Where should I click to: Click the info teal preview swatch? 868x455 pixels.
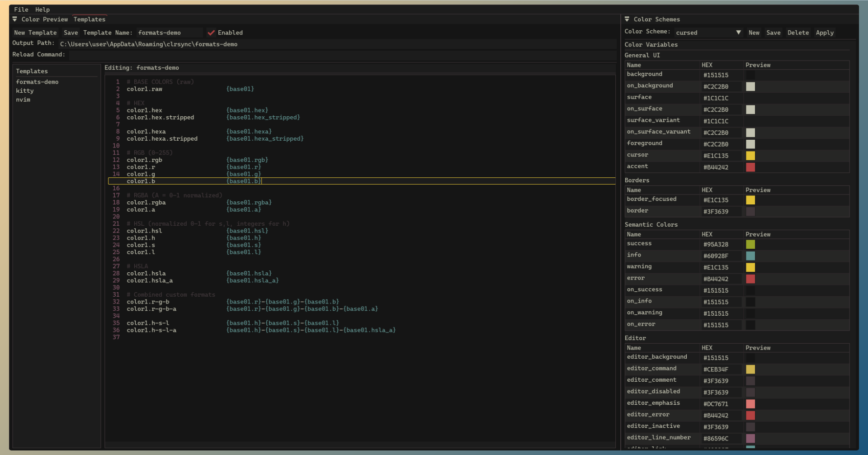click(750, 256)
